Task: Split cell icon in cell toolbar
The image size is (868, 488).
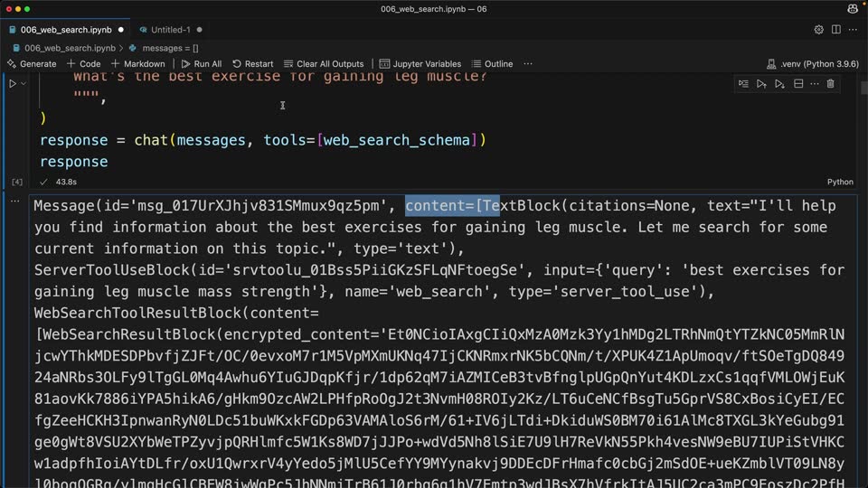Action: click(x=798, y=83)
